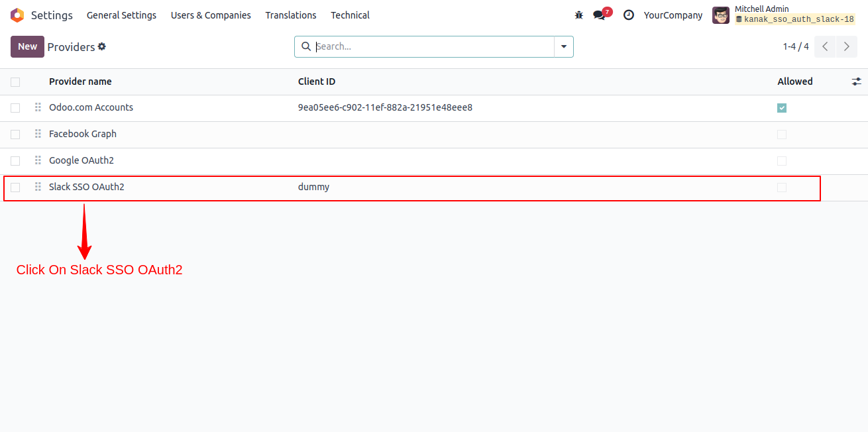Click the search magnifier icon
The width and height of the screenshot is (868, 432).
coord(305,46)
